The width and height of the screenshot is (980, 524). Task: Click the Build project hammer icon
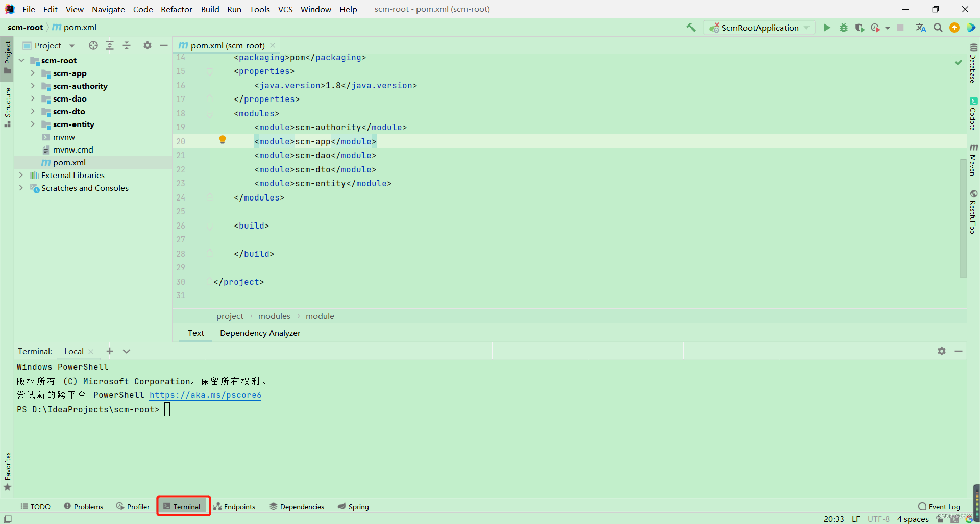click(x=691, y=28)
